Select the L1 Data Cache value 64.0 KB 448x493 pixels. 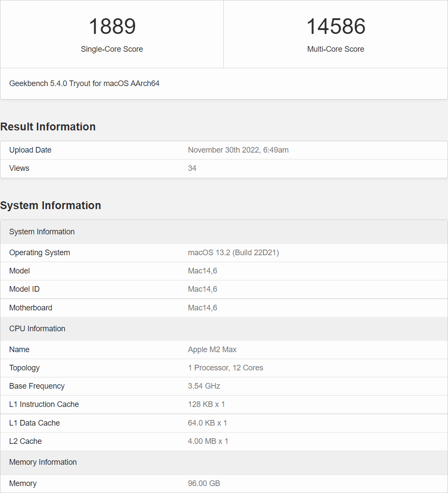[x=207, y=423]
